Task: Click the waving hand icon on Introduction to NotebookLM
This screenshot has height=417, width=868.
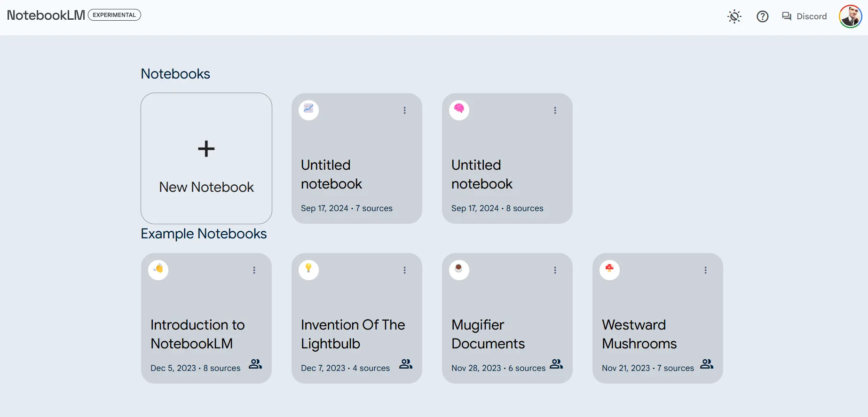Action: [x=158, y=270]
